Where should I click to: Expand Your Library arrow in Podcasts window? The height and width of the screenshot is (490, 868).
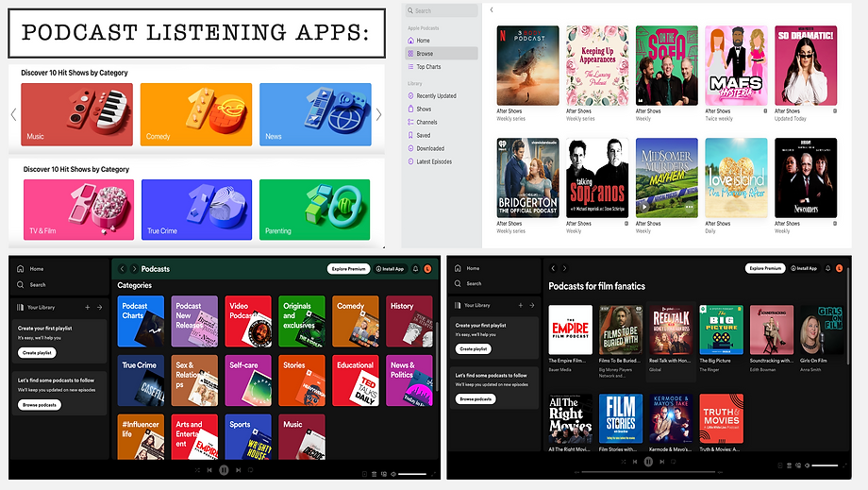point(100,307)
